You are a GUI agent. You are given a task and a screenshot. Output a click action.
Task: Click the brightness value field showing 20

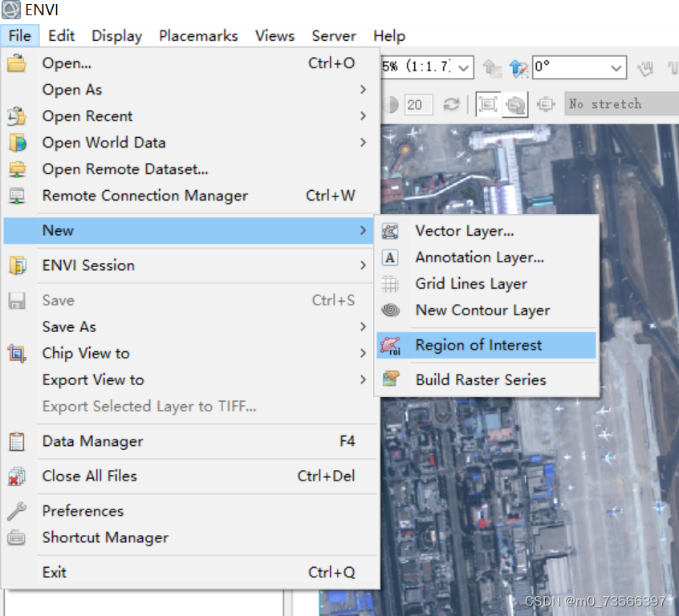tap(418, 104)
